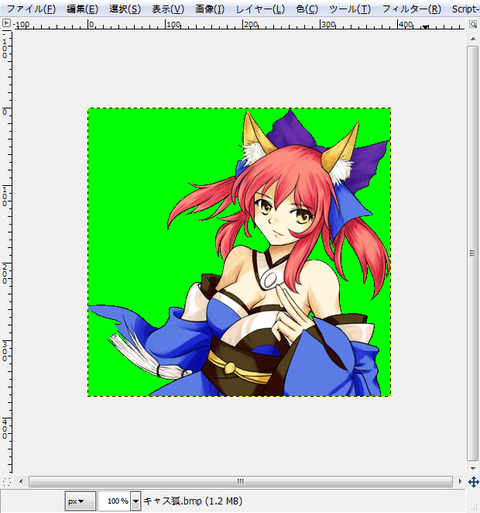Viewport: 480px width, 513px height.
Task: Click the horizontal scrollbar right arrow
Action: click(x=460, y=481)
